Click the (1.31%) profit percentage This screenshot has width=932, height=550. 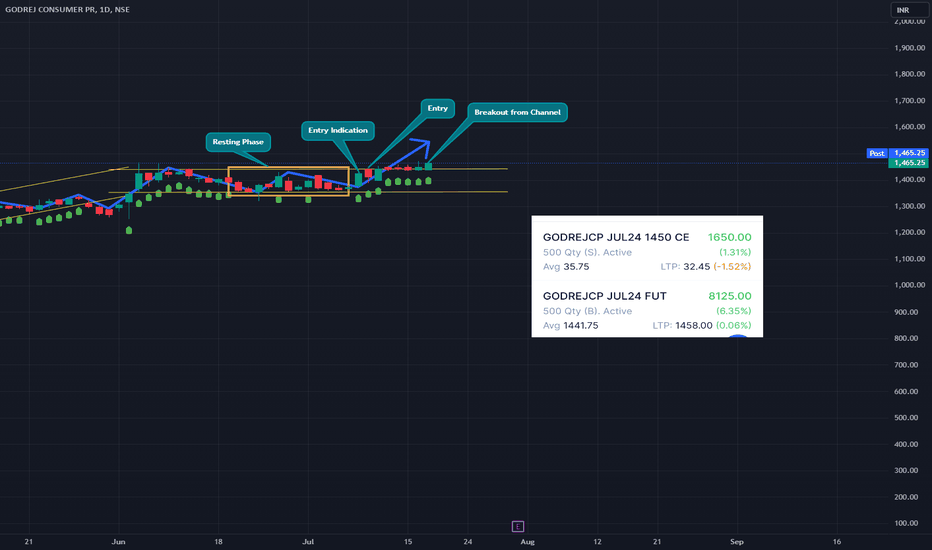click(735, 252)
